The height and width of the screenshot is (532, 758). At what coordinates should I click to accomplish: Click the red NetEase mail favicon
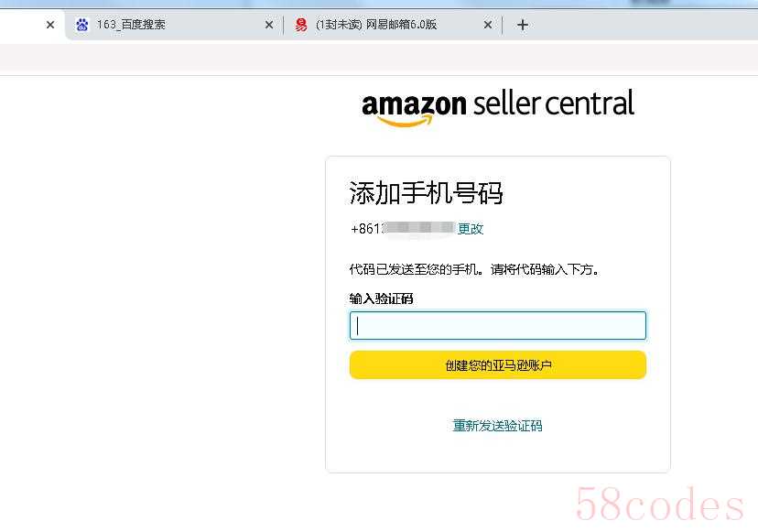click(301, 25)
